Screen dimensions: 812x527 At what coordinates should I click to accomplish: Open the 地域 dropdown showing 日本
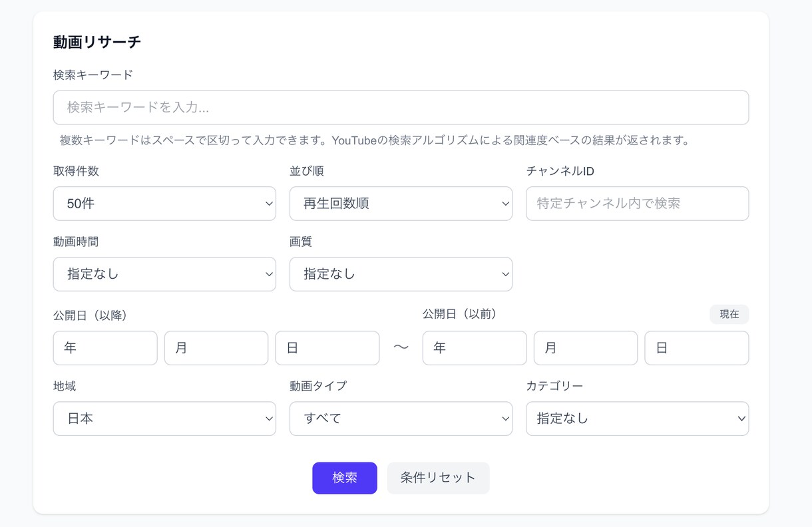pos(164,419)
